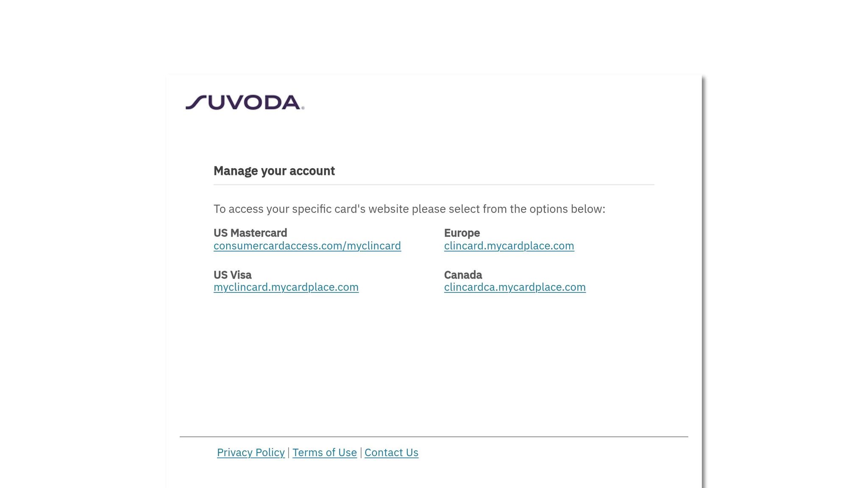Click the separator between Privacy Policy and Terms
Image resolution: width=868 pixels, height=488 pixels.
(x=289, y=452)
